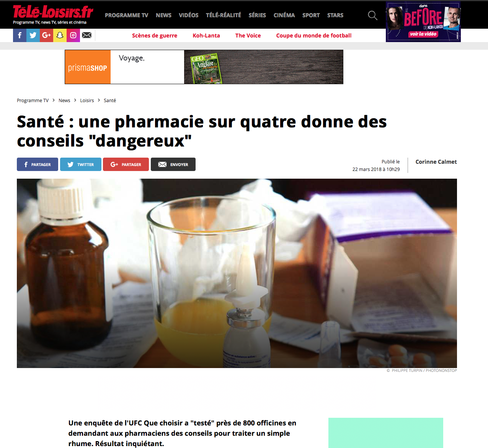This screenshot has height=448, width=488.
Task: Open the TÉLÉ-RÉALITÉ menu item
Action: tap(224, 15)
